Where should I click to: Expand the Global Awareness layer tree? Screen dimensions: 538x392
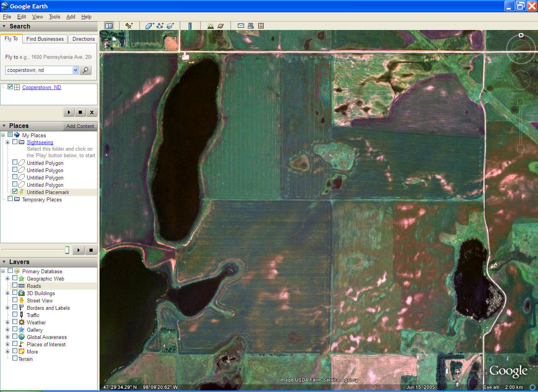coord(7,337)
